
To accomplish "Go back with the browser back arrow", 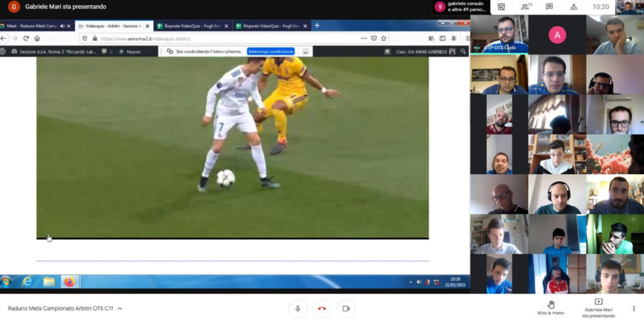I will [3, 38].
